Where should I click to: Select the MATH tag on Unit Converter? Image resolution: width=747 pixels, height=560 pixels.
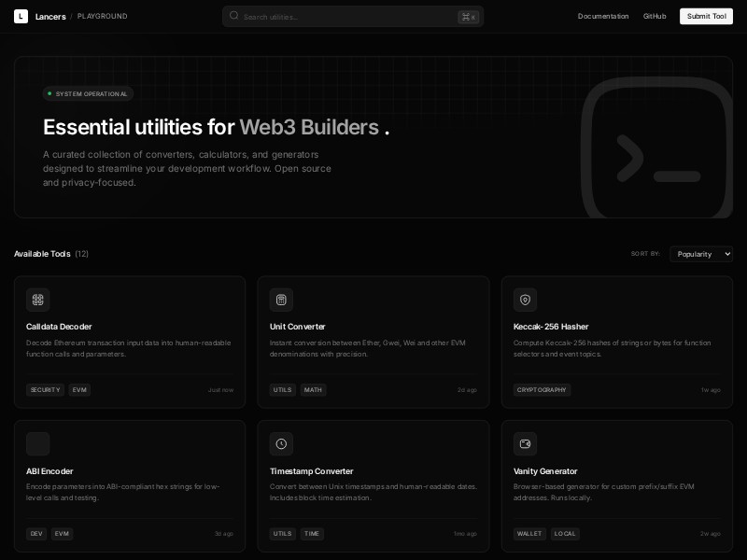click(x=313, y=390)
